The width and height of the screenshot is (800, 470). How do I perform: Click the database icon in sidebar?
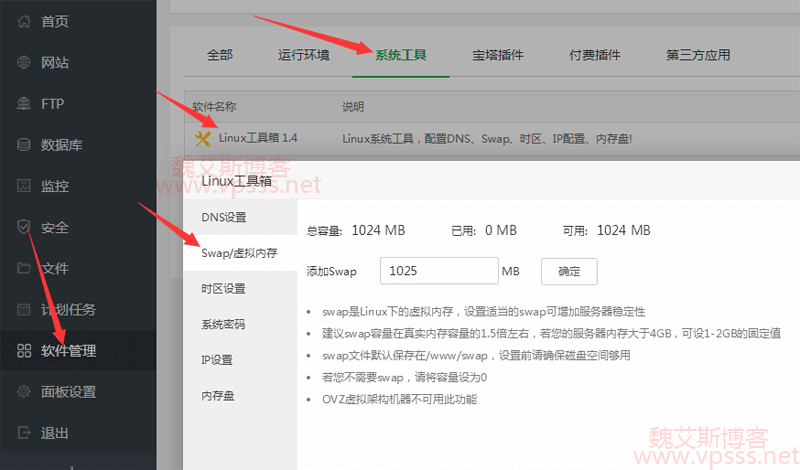(x=24, y=145)
